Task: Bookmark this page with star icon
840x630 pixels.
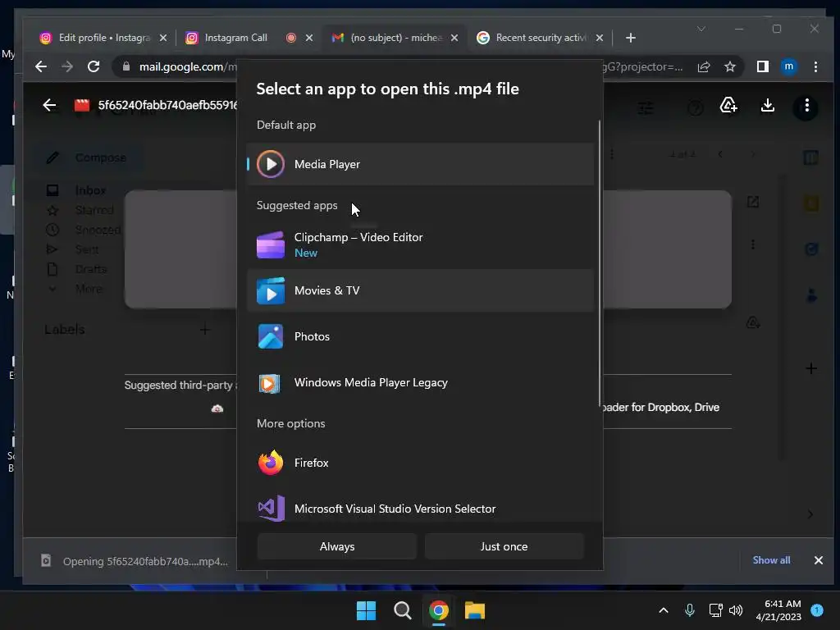Action: click(x=729, y=66)
